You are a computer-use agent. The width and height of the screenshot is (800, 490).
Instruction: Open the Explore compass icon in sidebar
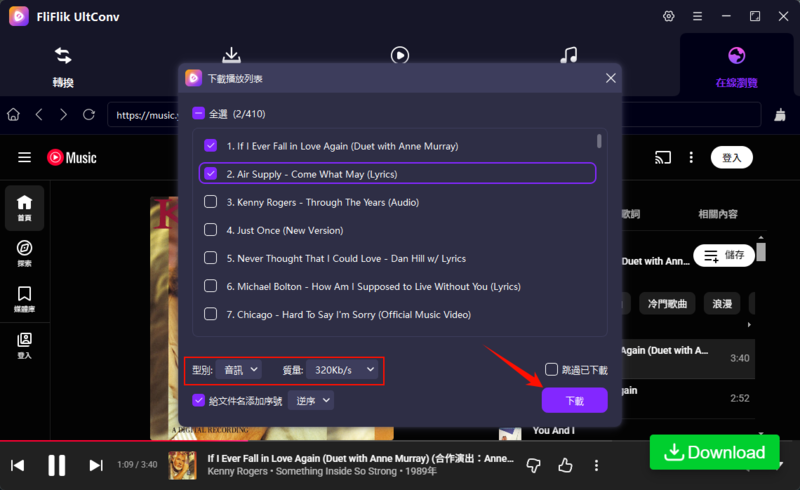click(x=24, y=253)
